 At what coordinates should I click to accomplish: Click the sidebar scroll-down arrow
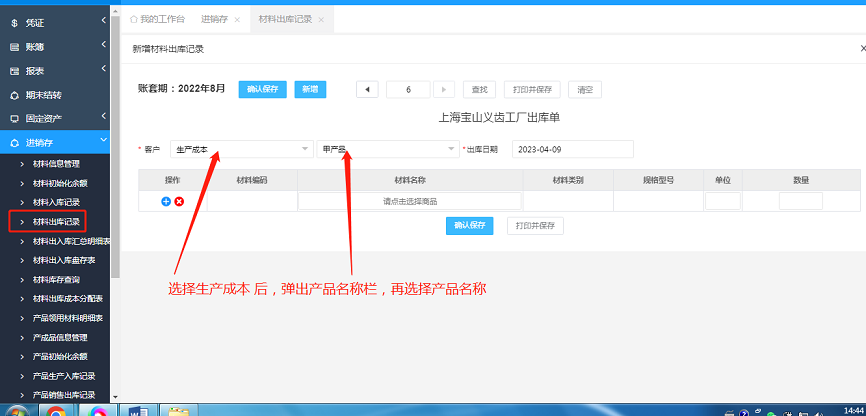(115, 397)
